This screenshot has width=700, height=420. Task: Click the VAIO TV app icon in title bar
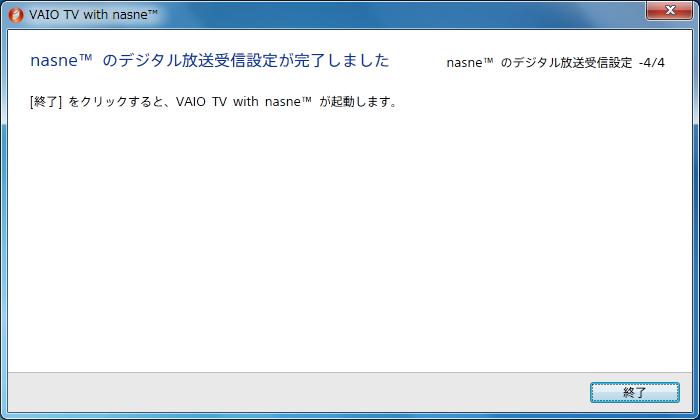pyautogui.click(x=16, y=15)
